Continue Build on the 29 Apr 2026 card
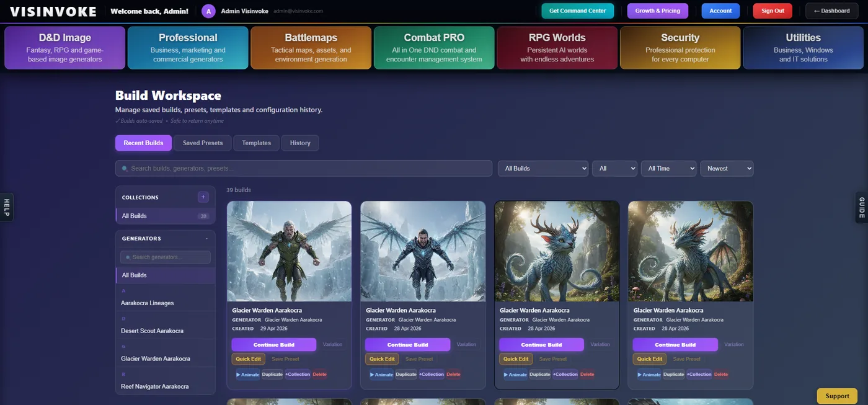The image size is (868, 405). 274,345
